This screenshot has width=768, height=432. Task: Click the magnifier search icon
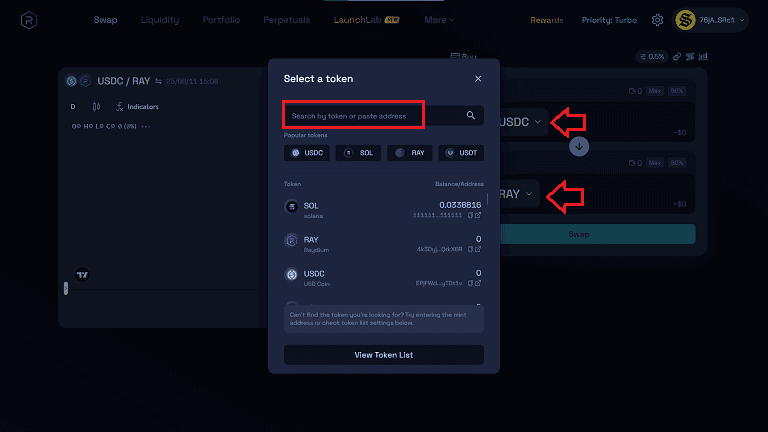pos(471,115)
